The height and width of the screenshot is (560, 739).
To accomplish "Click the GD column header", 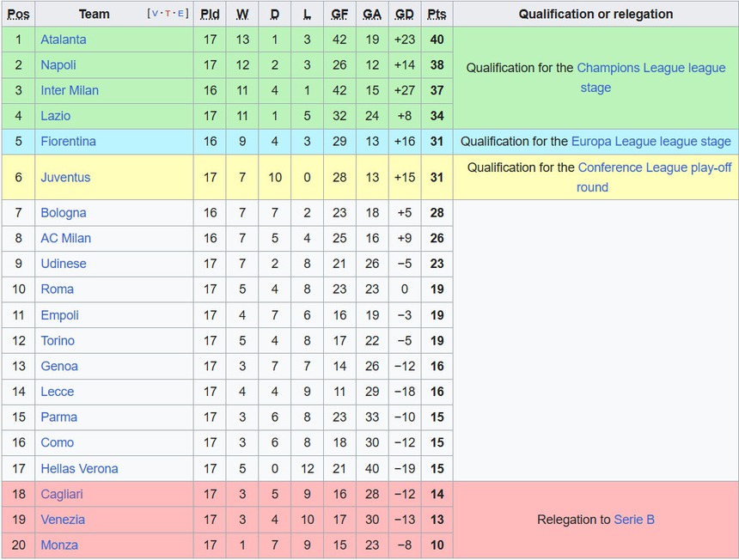I will click(x=404, y=14).
